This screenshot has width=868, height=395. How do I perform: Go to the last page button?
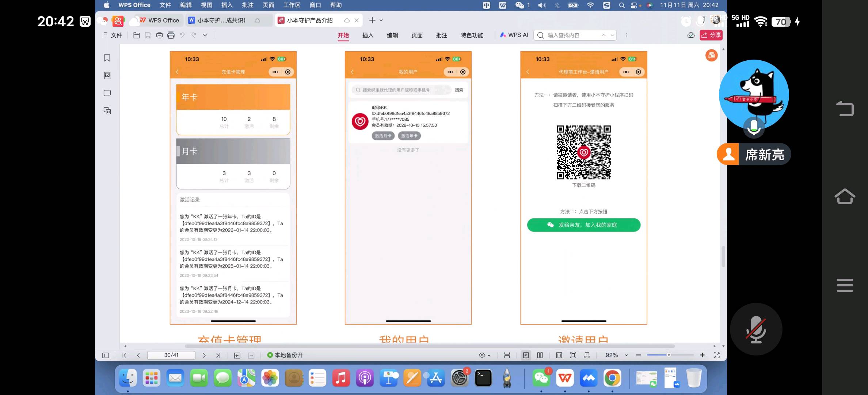(218, 355)
